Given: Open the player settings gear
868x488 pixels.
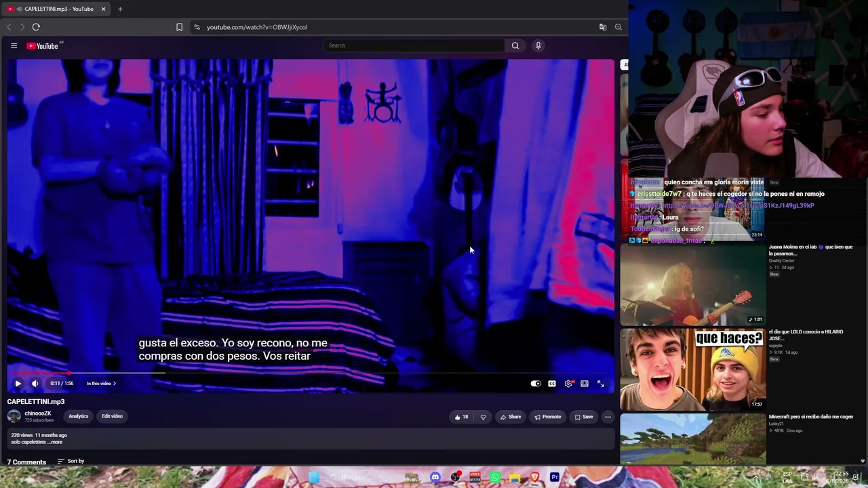Looking at the screenshot, I should click(x=568, y=384).
